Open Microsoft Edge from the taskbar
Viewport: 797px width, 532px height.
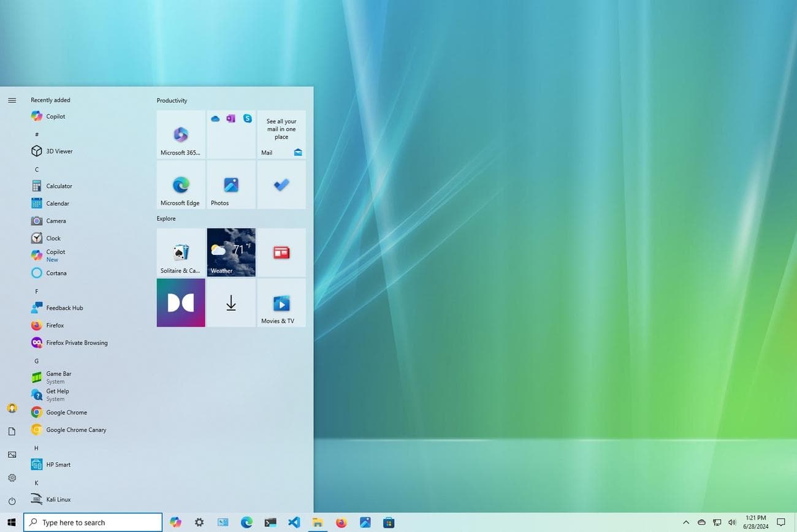(246, 522)
